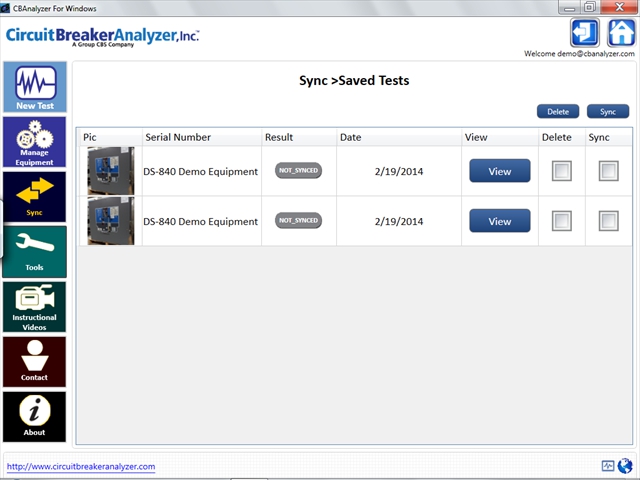This screenshot has height=480, width=640.
Task: Tick Sync checkbox for second DS-840 row
Action: pos(609,221)
